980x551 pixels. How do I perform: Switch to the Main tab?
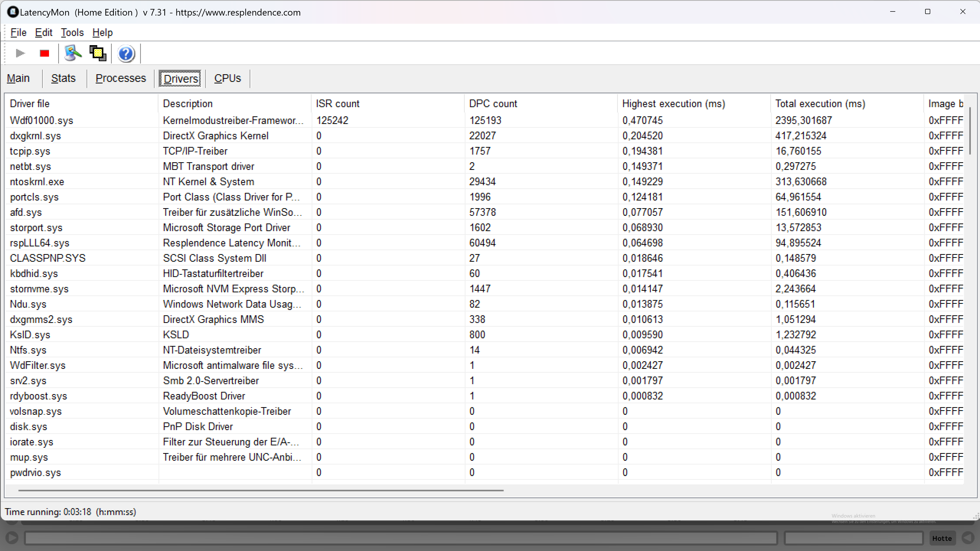(18, 78)
